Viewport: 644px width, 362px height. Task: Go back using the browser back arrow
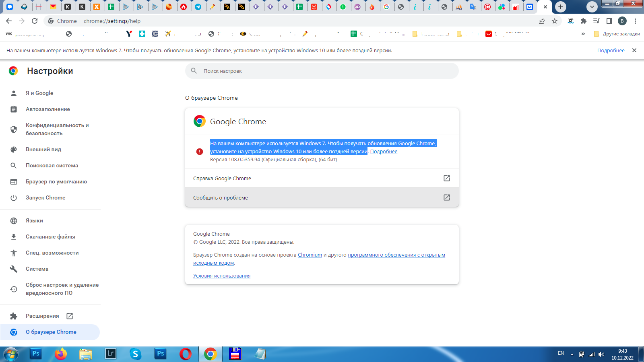(x=9, y=21)
